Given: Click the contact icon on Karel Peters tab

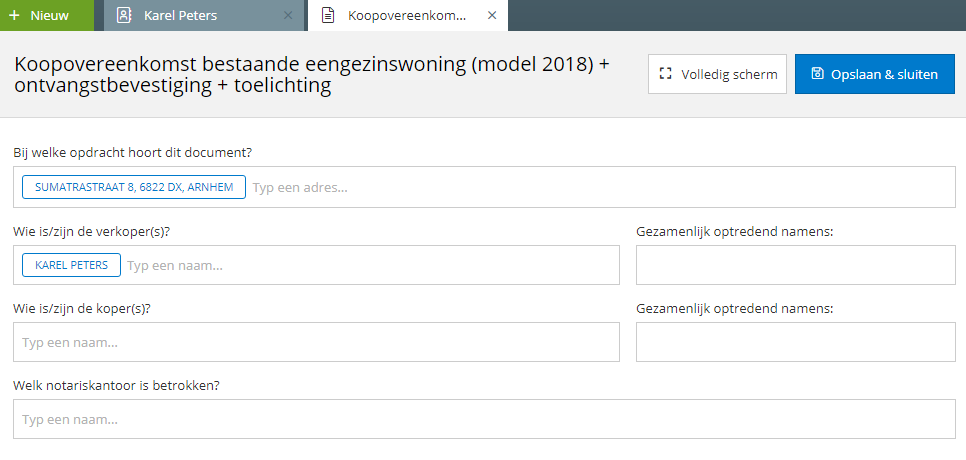Looking at the screenshot, I should point(124,15).
